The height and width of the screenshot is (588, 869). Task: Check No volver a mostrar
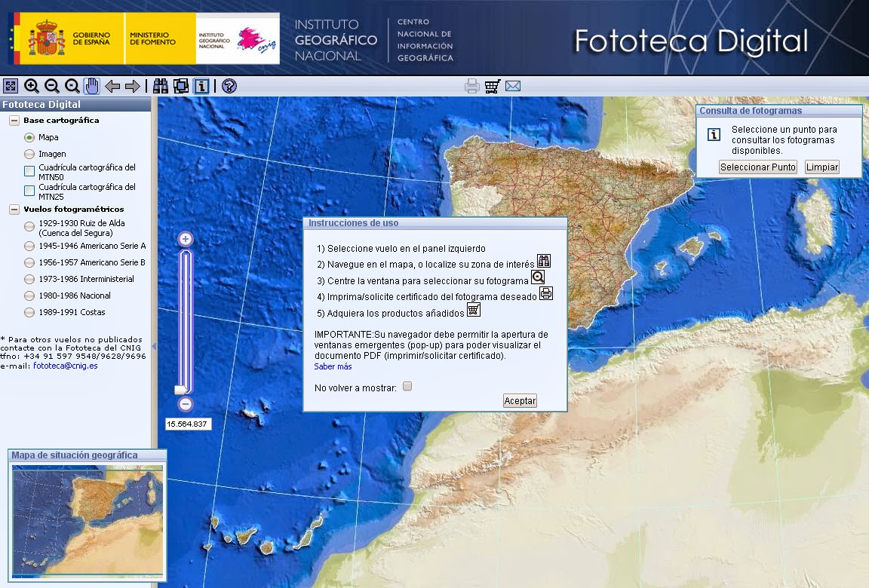[407, 385]
